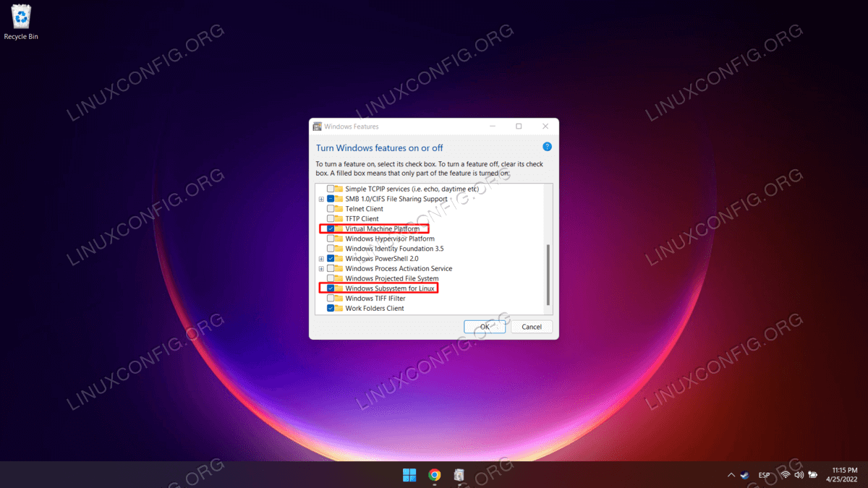The image size is (868, 488).
Task: Open the clock showing 11:15 PM
Action: (843, 475)
